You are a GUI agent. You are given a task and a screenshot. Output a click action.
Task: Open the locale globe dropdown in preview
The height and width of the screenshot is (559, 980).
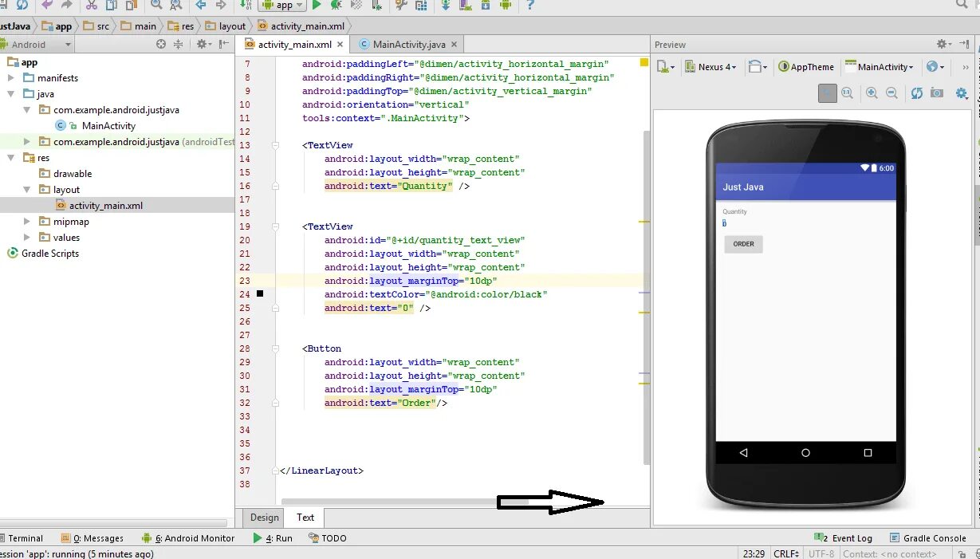click(935, 67)
